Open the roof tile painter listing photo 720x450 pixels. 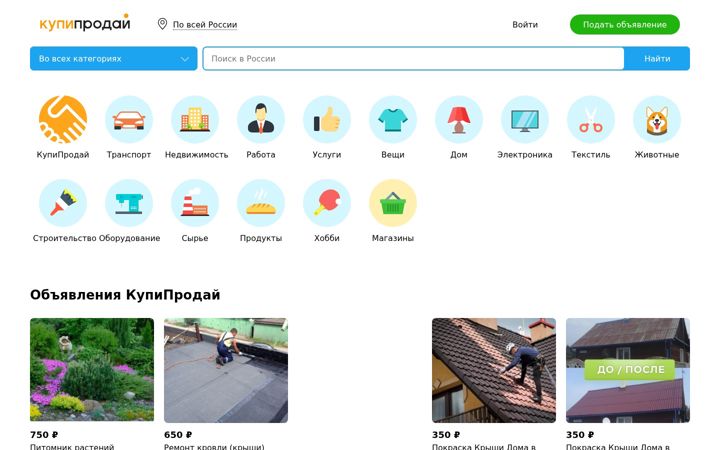pos(494,370)
